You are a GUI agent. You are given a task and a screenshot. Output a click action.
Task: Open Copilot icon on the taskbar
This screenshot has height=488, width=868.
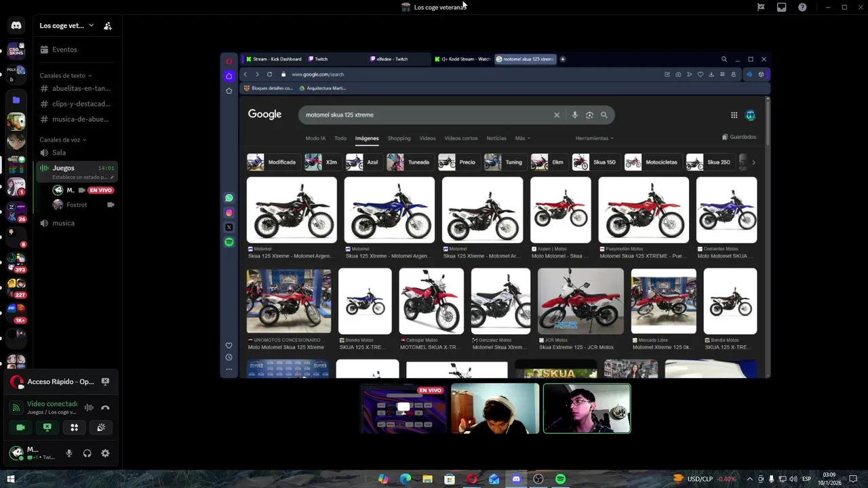383,479
